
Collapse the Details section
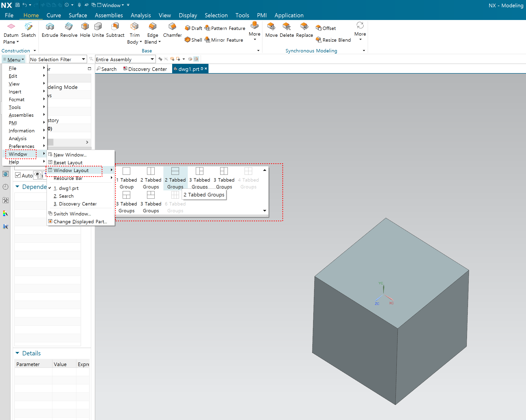17,353
